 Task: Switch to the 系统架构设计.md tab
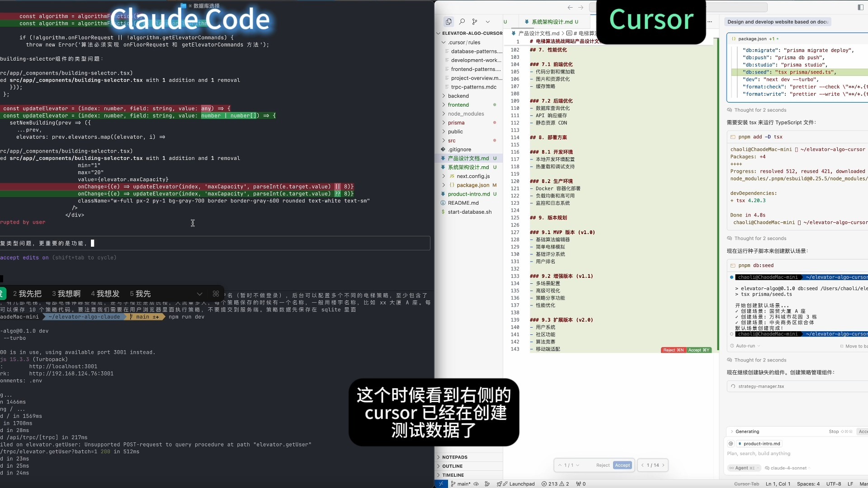[552, 22]
